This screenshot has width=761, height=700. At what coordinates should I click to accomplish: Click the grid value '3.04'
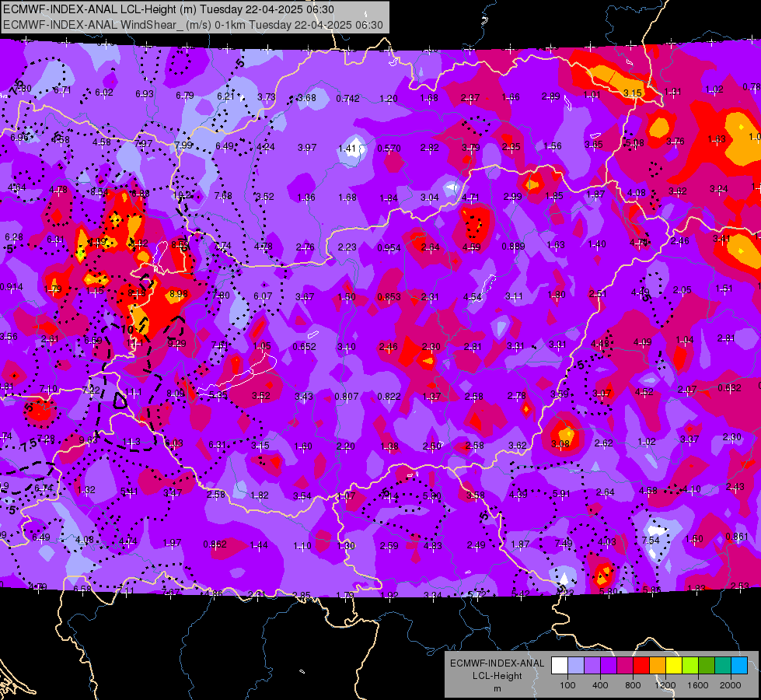pyautogui.click(x=430, y=198)
